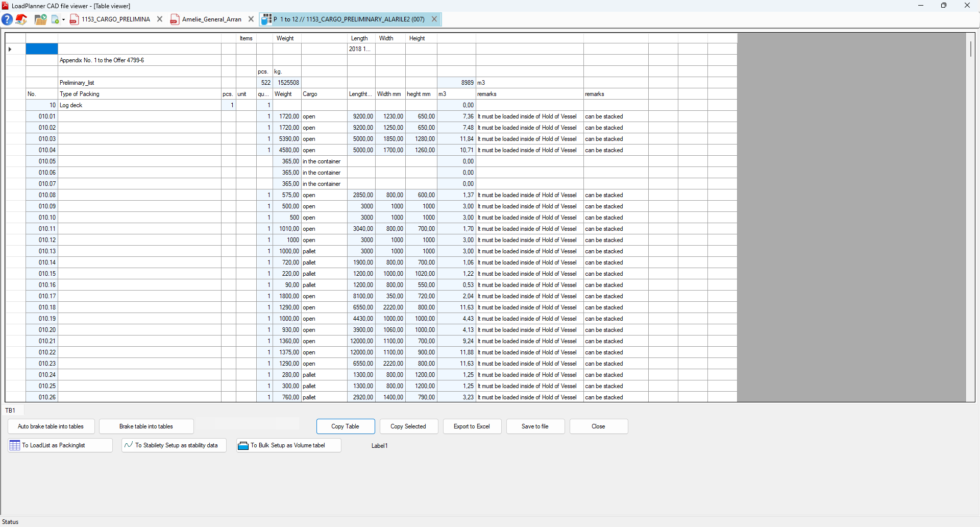
Task: Select the 010.24 row number cell
Action: [x=42, y=375]
